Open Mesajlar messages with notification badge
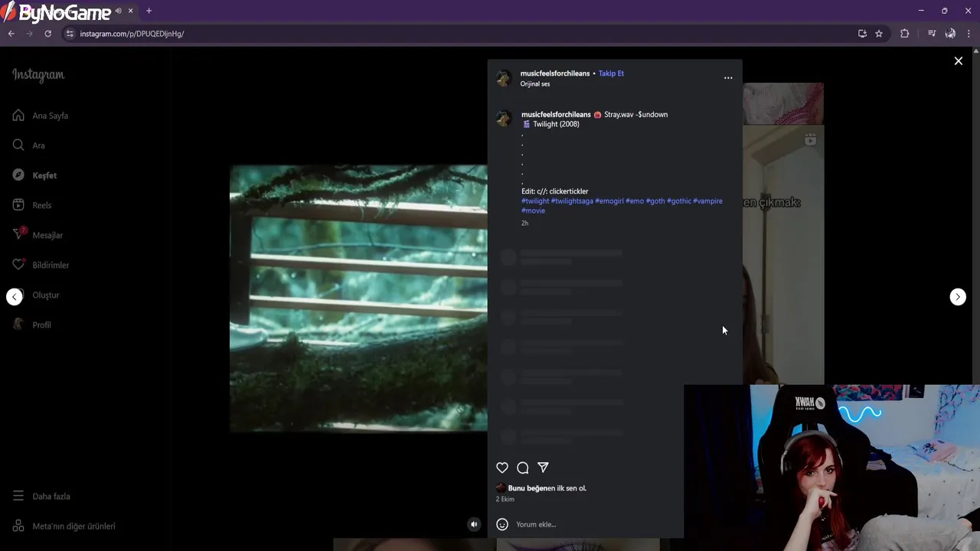The height and width of the screenshot is (551, 980). tap(38, 235)
